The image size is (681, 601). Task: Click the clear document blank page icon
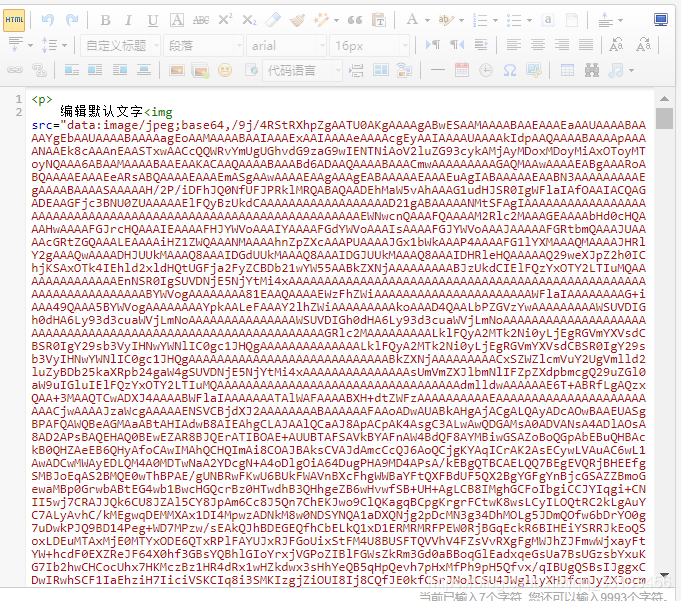coord(572,20)
